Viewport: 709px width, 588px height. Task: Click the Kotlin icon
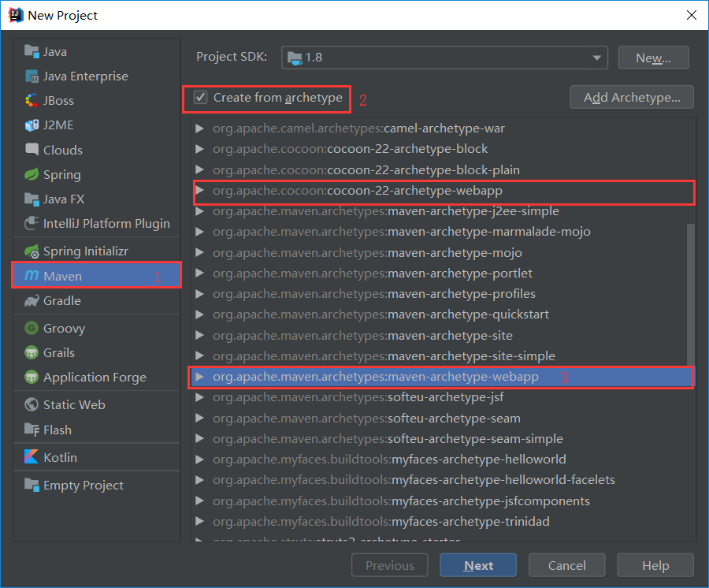32,457
